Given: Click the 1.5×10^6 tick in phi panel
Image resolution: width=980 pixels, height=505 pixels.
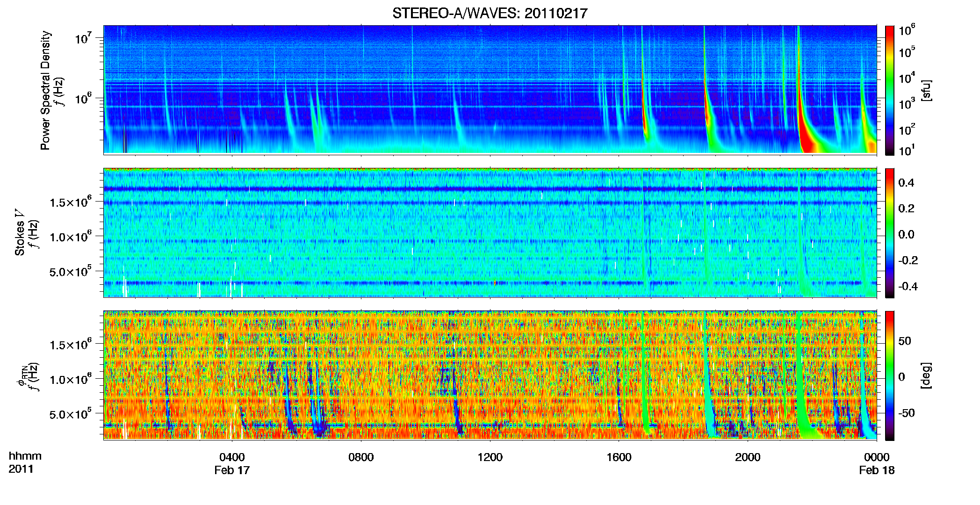Looking at the screenshot, I should point(71,344).
